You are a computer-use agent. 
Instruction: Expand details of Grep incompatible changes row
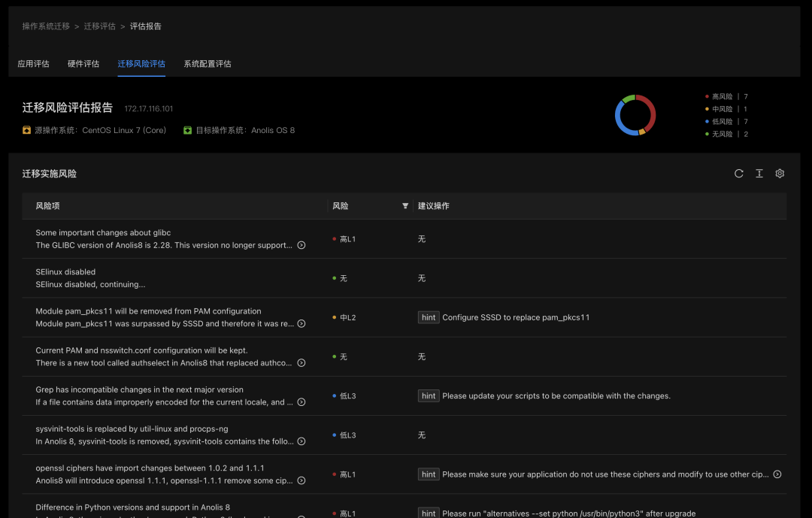301,402
